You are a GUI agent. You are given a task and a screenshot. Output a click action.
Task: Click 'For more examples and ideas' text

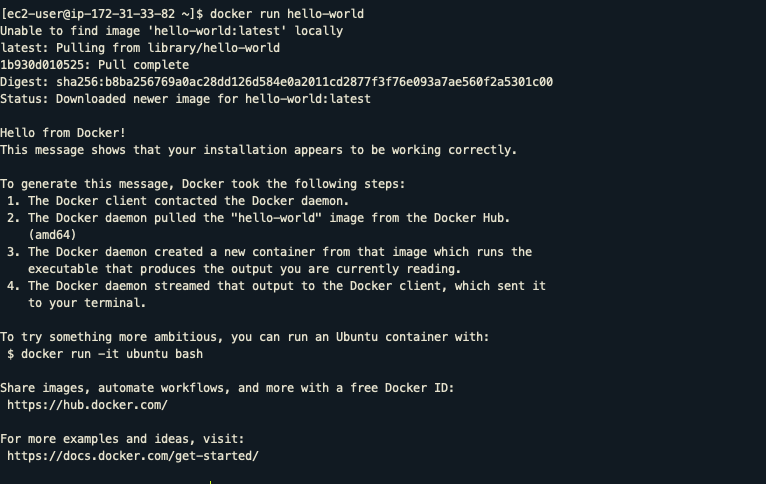[122, 439]
